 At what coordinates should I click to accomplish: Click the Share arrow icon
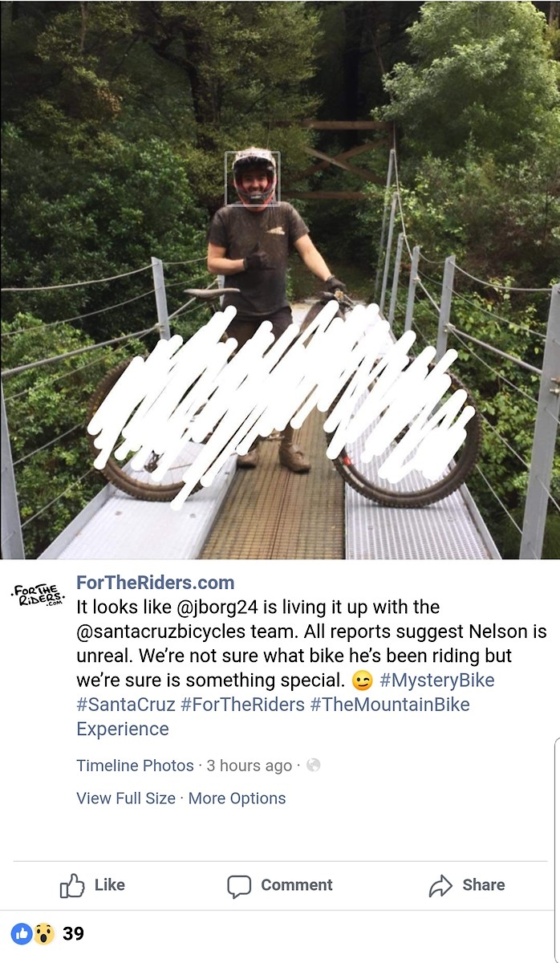(440, 886)
